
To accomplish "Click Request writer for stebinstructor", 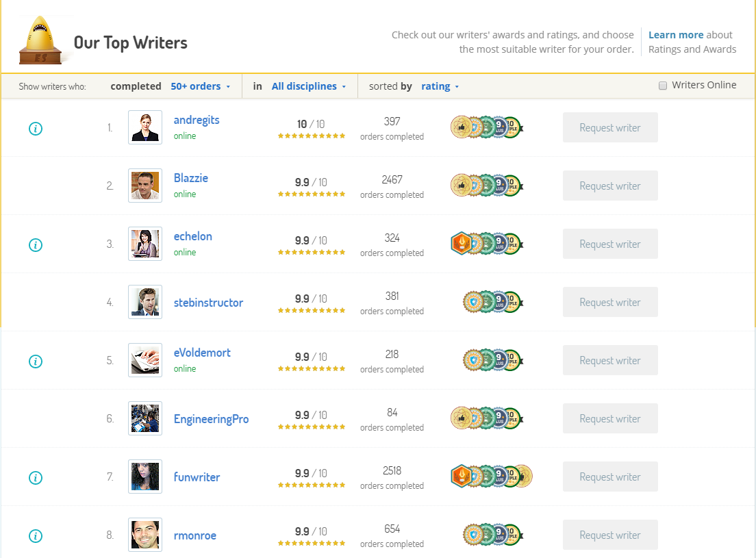I will coord(610,302).
